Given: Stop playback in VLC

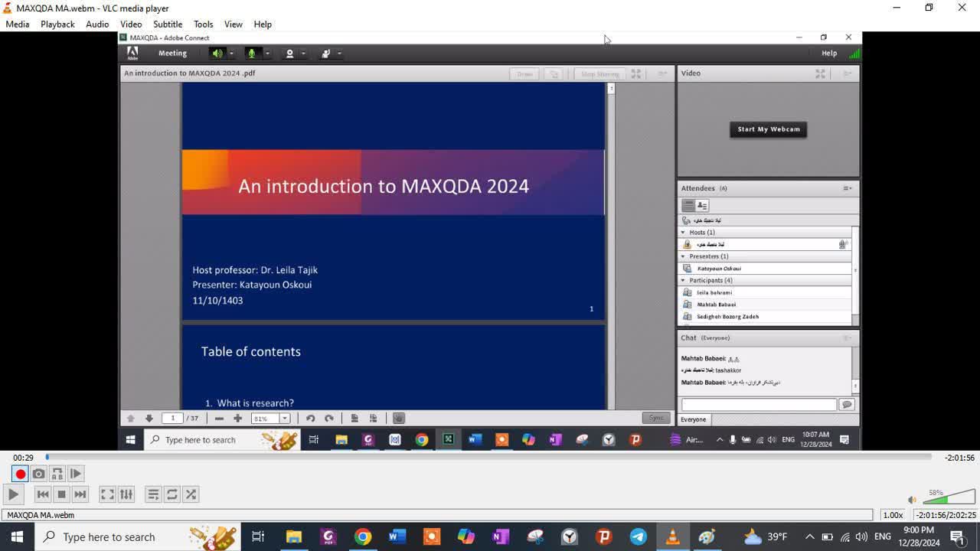Looking at the screenshot, I should tap(62, 494).
